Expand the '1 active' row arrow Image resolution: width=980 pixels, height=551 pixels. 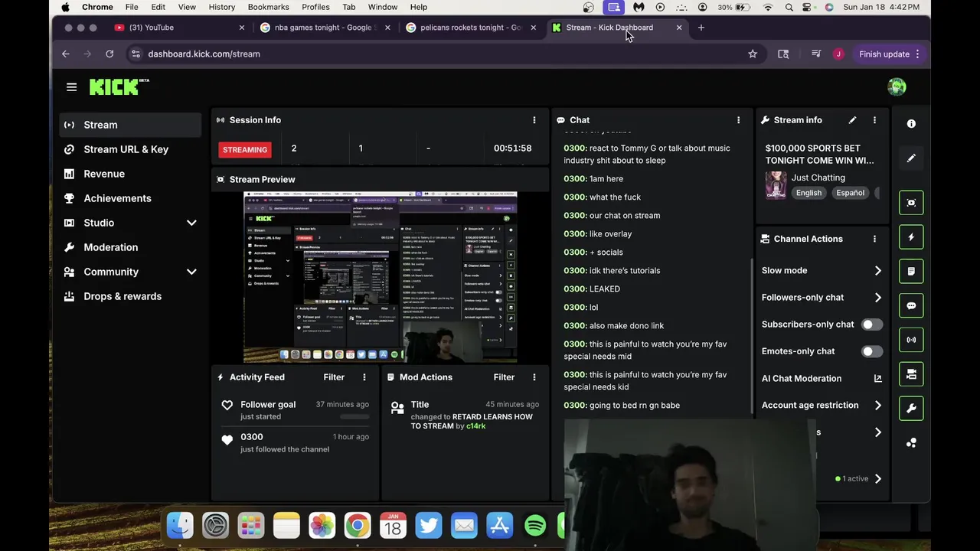pos(877,479)
